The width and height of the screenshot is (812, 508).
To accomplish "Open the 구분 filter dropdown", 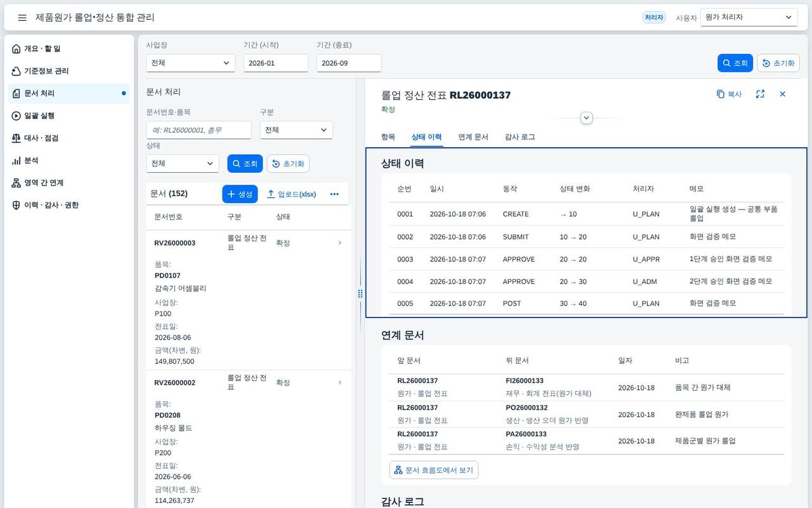I will pyautogui.click(x=296, y=130).
